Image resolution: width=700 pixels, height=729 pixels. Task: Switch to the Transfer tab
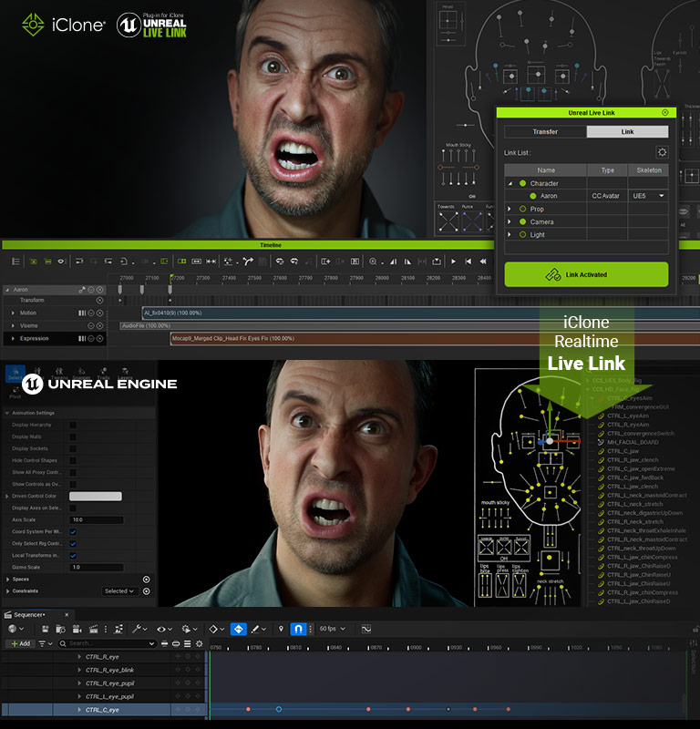545,132
